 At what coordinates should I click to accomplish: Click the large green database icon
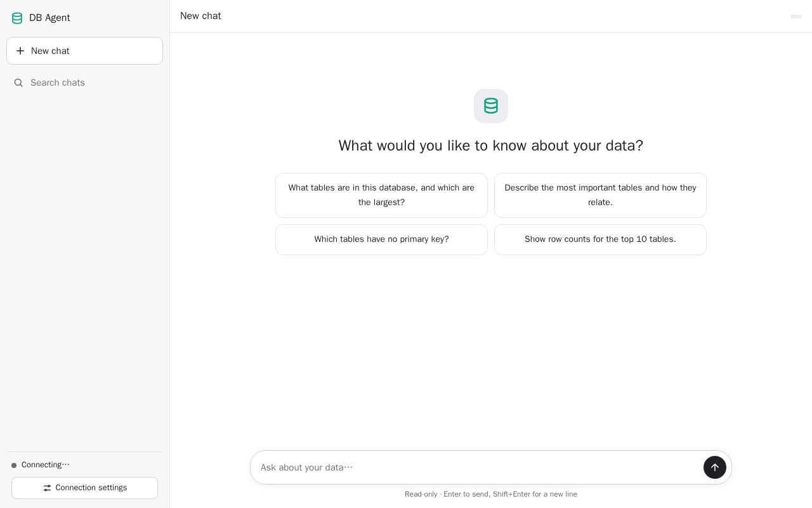click(491, 106)
